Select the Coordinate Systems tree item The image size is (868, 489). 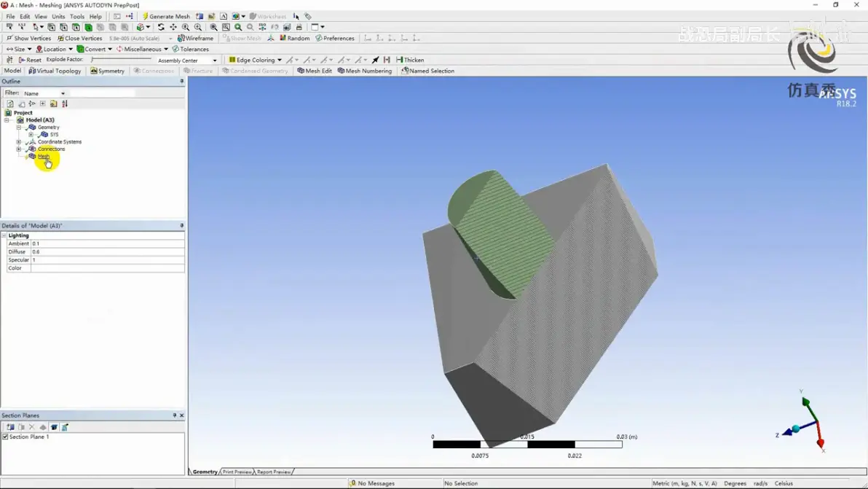(59, 142)
